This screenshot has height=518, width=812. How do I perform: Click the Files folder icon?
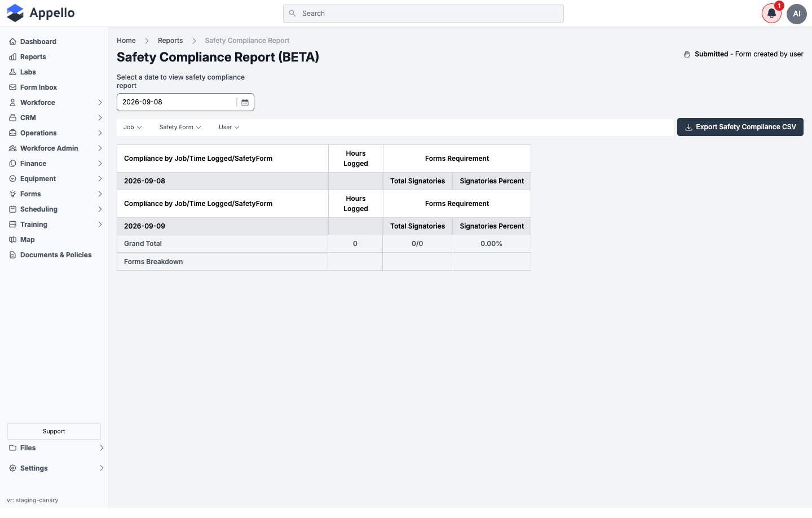pyautogui.click(x=12, y=448)
